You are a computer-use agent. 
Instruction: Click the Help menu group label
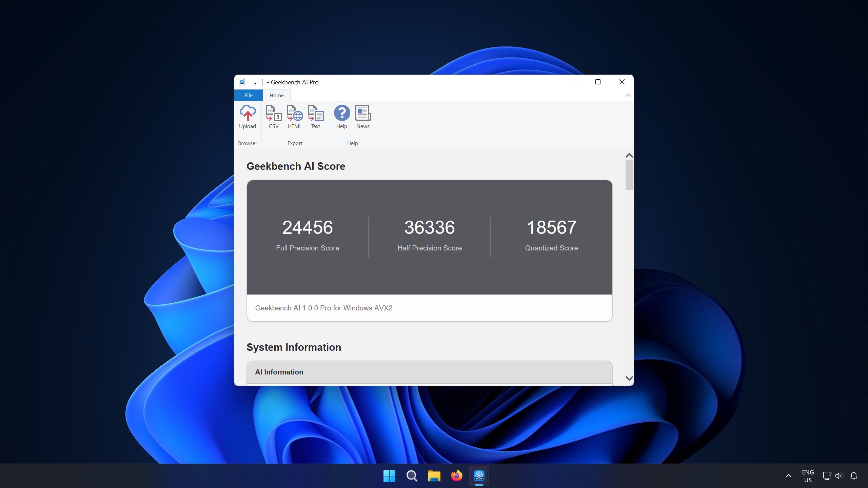click(x=352, y=142)
